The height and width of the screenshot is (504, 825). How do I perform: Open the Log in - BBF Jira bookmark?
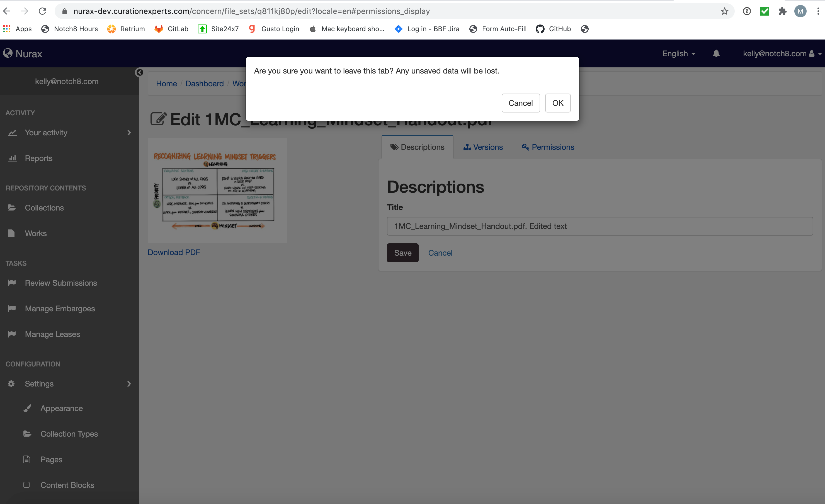tap(427, 29)
